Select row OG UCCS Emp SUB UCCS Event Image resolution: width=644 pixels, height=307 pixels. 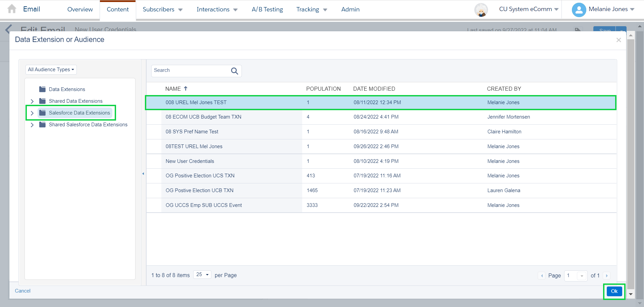point(381,205)
